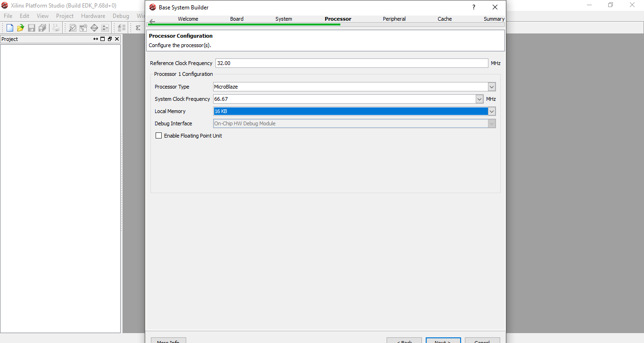Restore down the Xilinx Platform Studio window
The width and height of the screenshot is (644, 343).
point(611,5)
